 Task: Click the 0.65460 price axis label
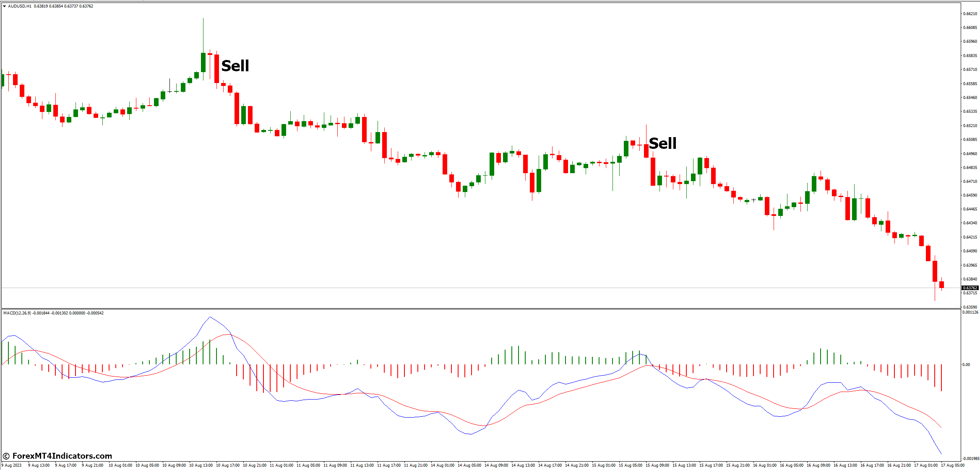970,98
